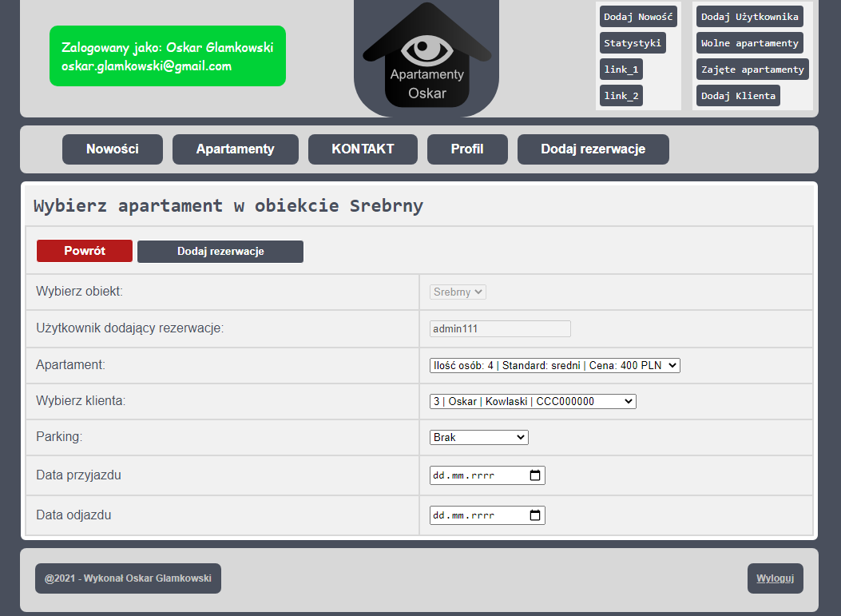The height and width of the screenshot is (616, 841).
Task: Click Dodaj Klienta in the top right
Action: coord(738,95)
